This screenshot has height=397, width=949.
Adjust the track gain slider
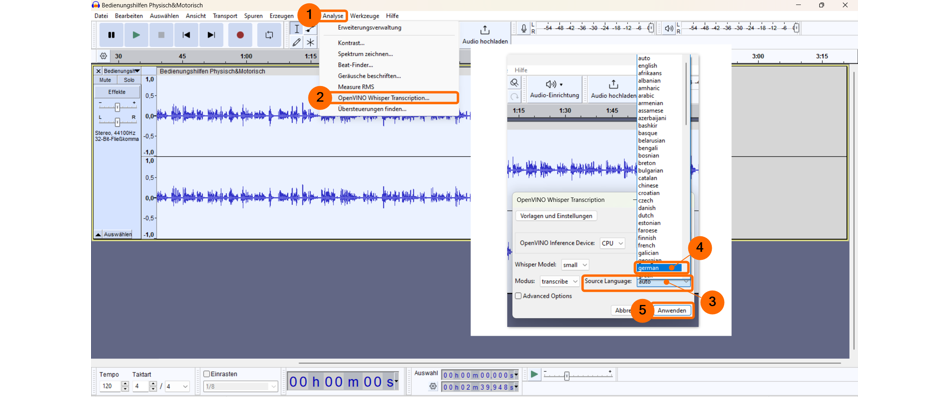click(x=117, y=107)
